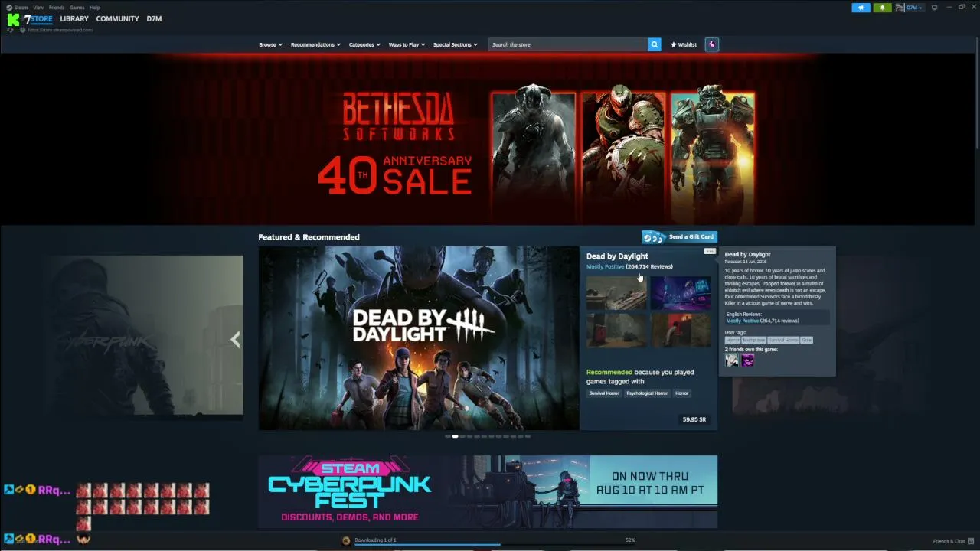Open the Help menu
Screen dimensions: 980x551
(95, 8)
